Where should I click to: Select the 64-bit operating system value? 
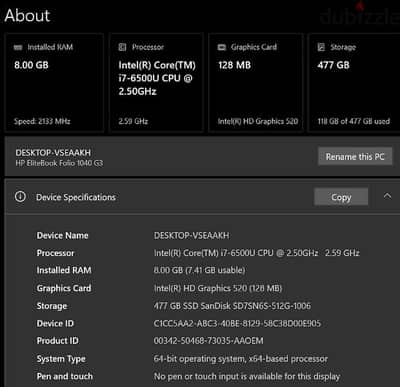(x=241, y=359)
